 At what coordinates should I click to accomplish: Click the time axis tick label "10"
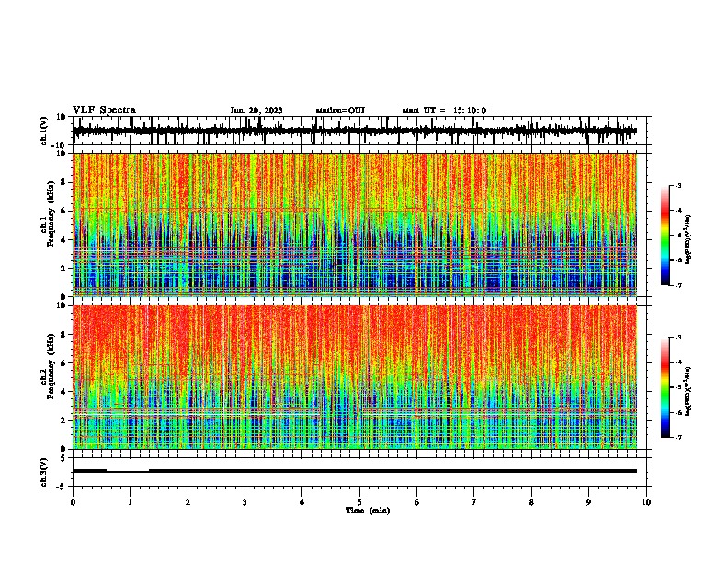tap(646, 502)
